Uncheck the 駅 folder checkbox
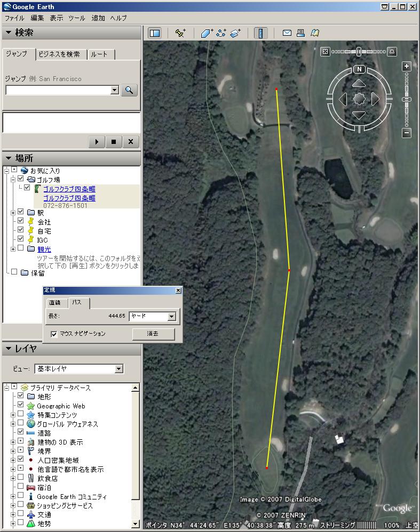 (x=20, y=212)
